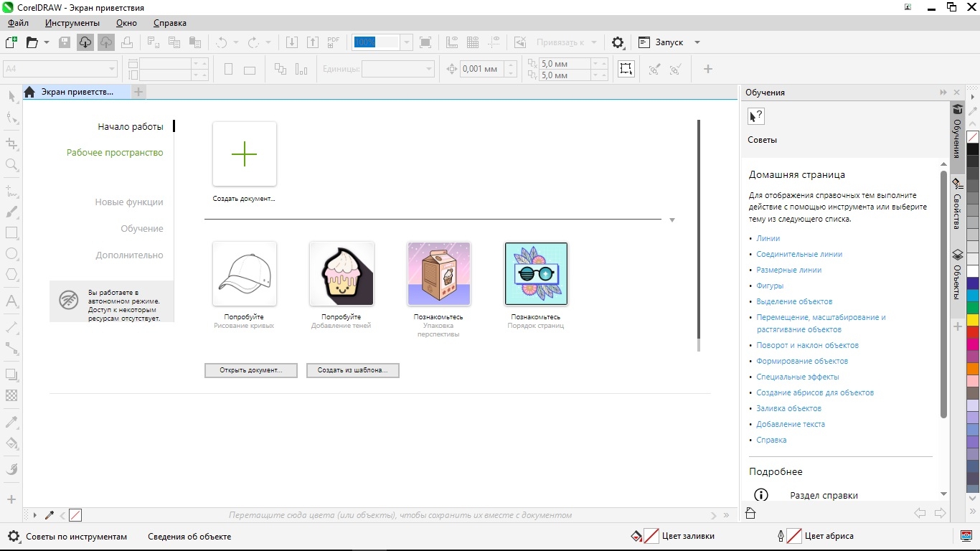Image resolution: width=980 pixels, height=551 pixels.
Task: Open the Options gear icon in toolbar
Action: (x=618, y=42)
